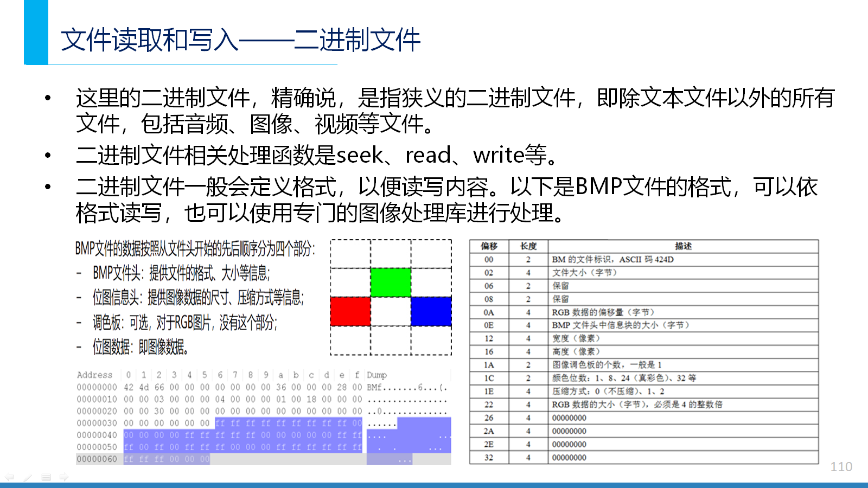
Task: Click the 偏移 column header
Action: 489,246
